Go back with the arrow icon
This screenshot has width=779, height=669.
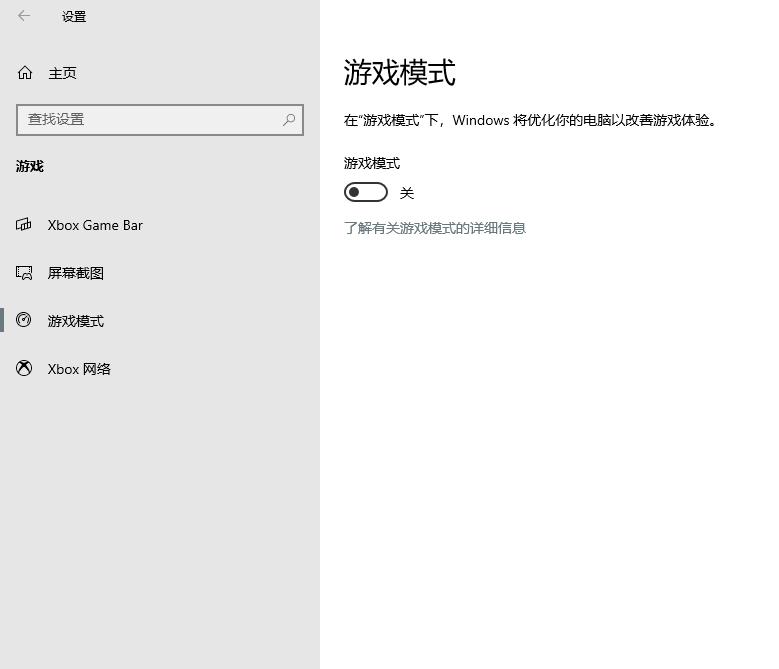click(24, 16)
